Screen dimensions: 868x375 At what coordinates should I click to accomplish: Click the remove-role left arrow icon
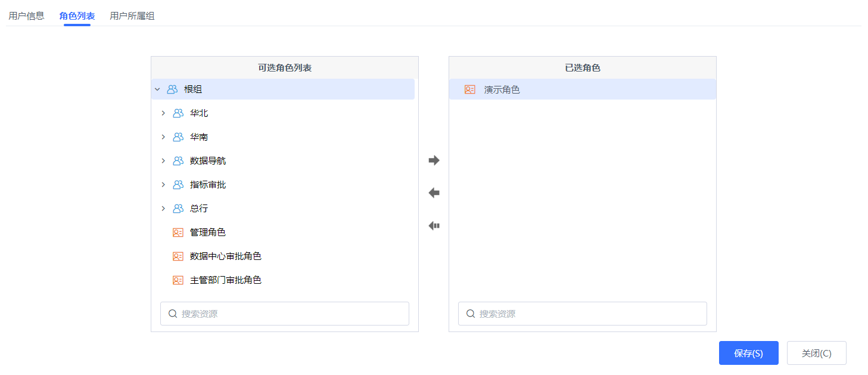click(x=434, y=193)
